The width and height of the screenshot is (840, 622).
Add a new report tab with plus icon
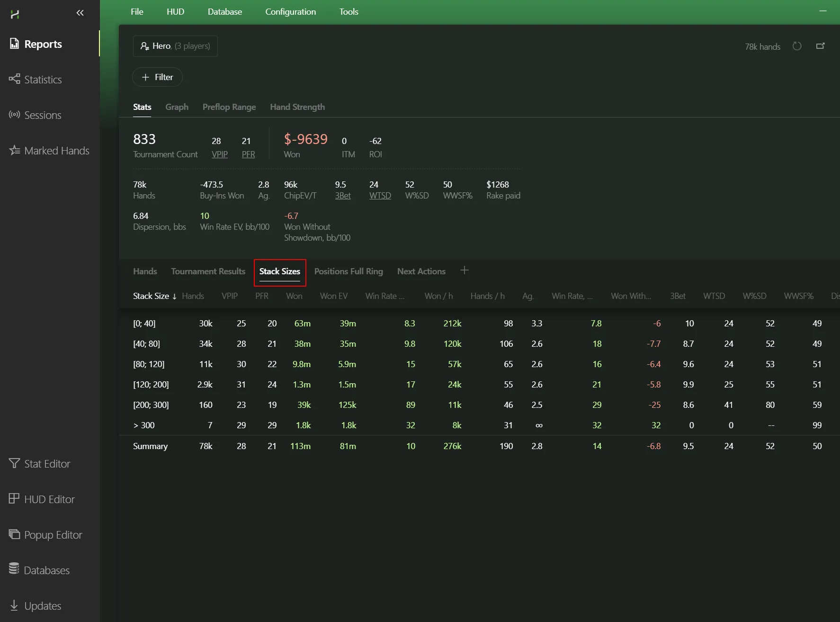click(464, 270)
